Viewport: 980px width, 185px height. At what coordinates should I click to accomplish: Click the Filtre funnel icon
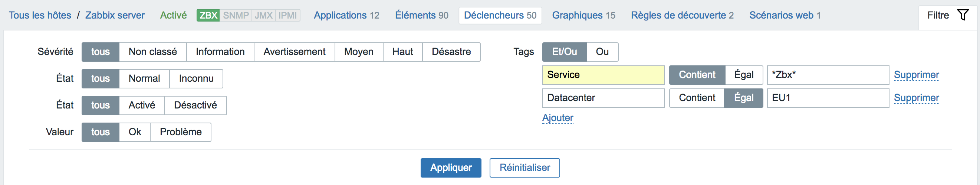pos(963,15)
